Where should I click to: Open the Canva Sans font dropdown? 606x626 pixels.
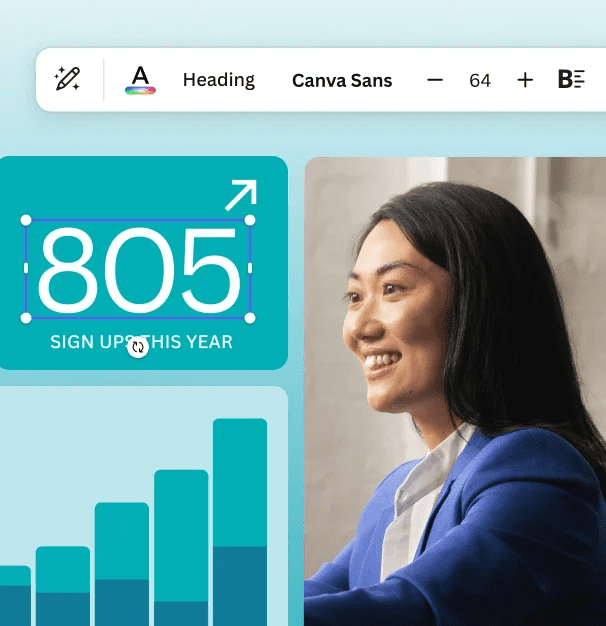342,81
